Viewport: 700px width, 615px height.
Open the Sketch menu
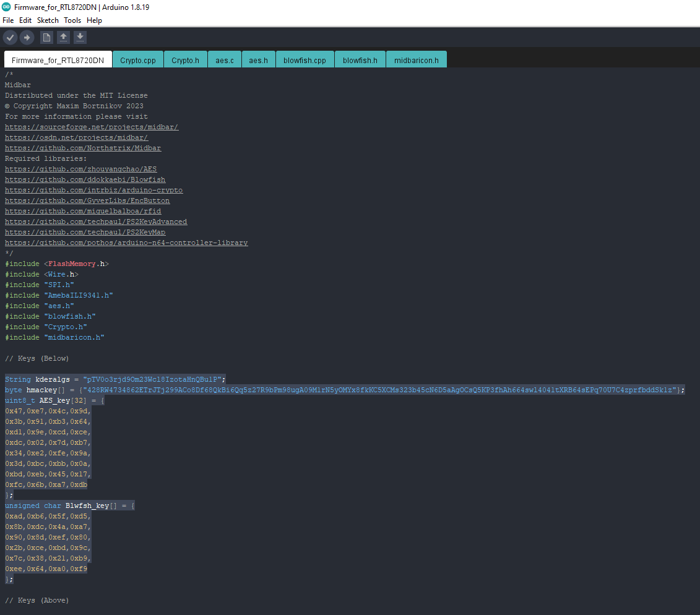pos(48,20)
